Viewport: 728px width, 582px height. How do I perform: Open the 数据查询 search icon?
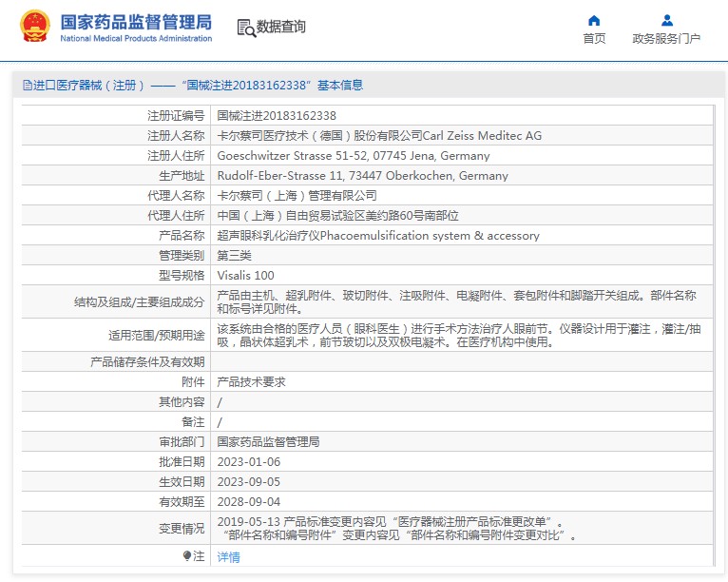click(x=246, y=28)
